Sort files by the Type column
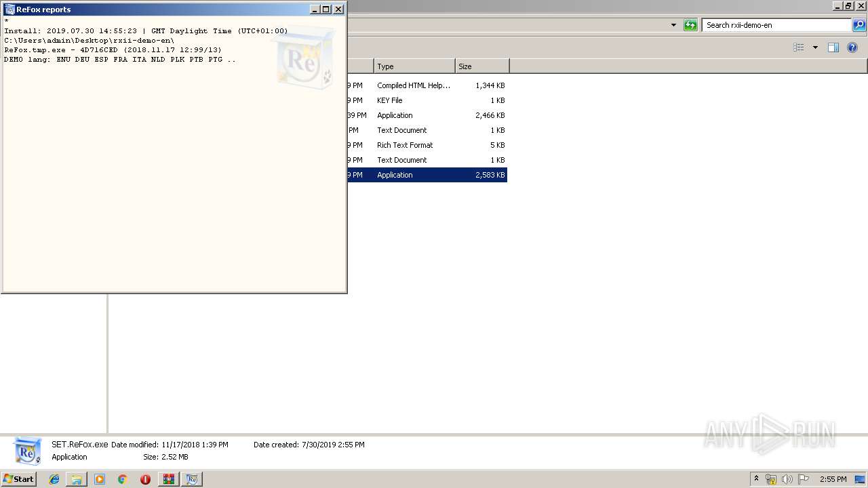 coord(414,66)
